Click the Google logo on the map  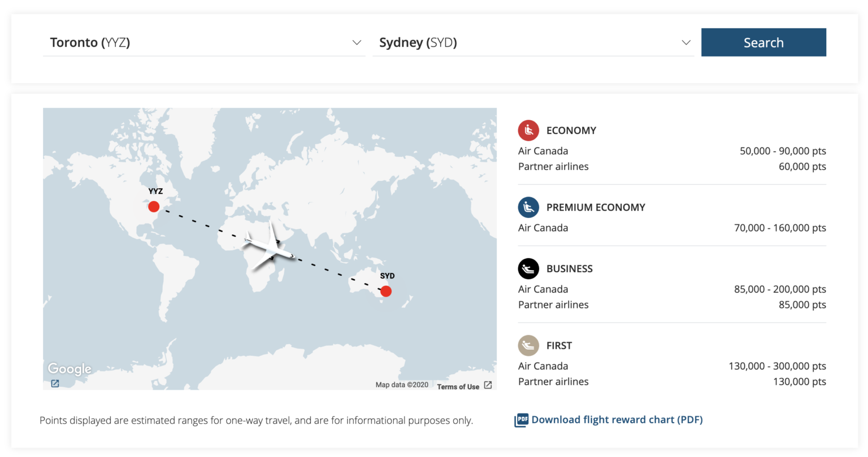69,369
